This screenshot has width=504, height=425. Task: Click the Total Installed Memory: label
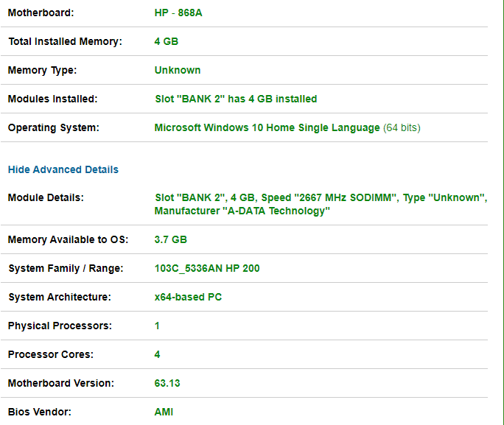(x=66, y=41)
